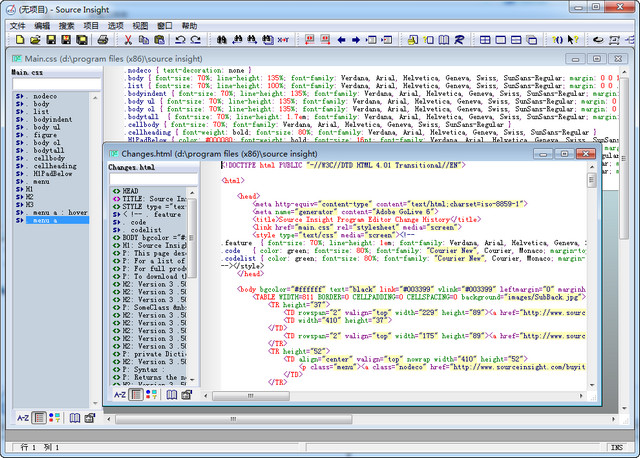Viewport: 640px width, 458px height.
Task: Click the Search binoculars icon
Action: coord(222,40)
